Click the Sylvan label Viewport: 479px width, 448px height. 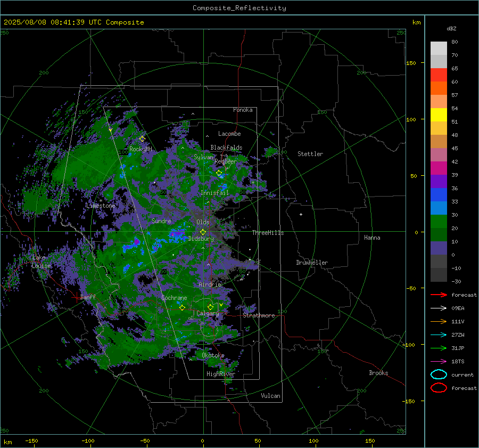coord(203,157)
